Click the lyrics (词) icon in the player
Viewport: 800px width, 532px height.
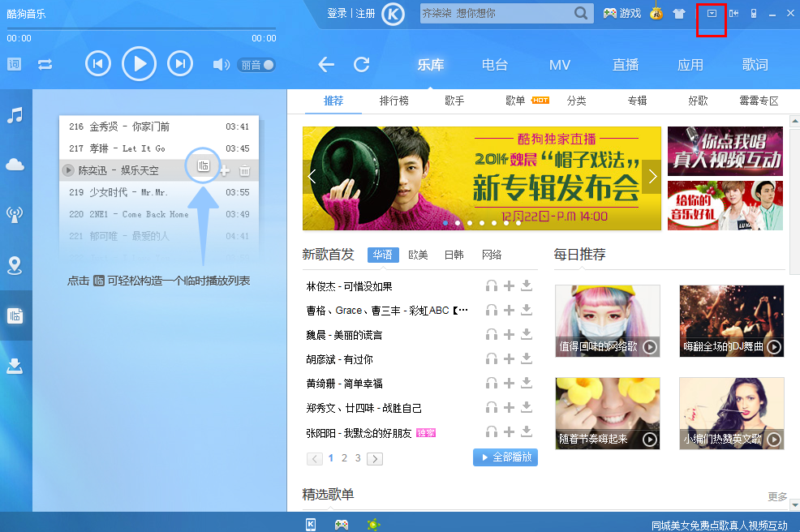click(13, 63)
